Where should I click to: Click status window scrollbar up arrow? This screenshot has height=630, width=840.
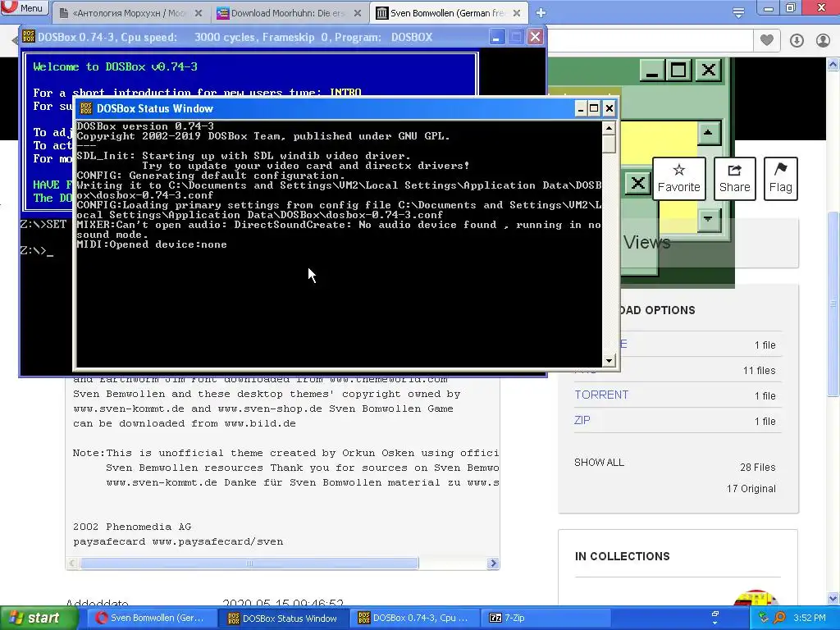pos(609,128)
